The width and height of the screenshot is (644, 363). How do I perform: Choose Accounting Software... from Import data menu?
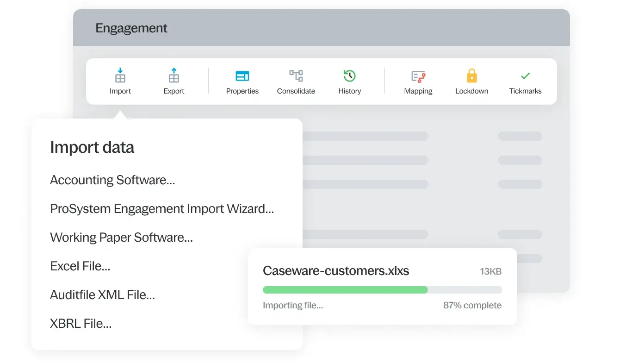[x=112, y=180]
